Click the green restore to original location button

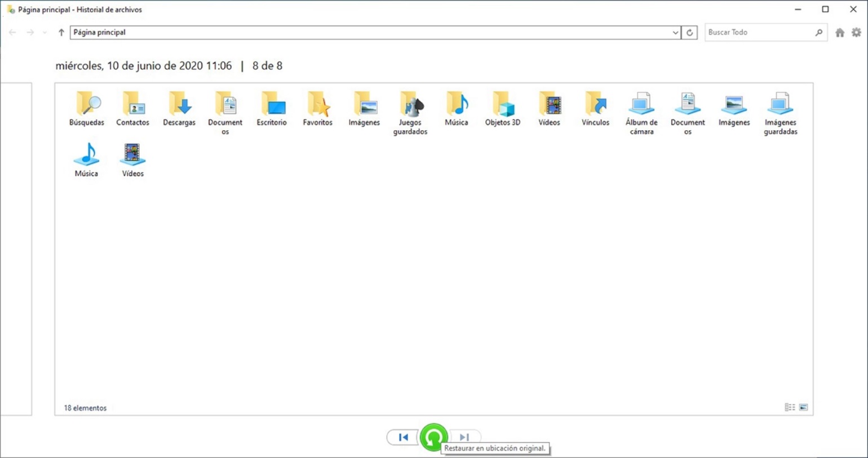click(x=433, y=437)
